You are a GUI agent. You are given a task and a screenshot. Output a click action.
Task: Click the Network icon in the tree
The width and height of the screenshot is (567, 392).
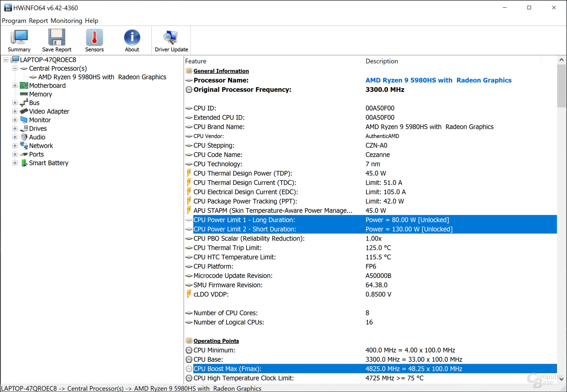24,146
